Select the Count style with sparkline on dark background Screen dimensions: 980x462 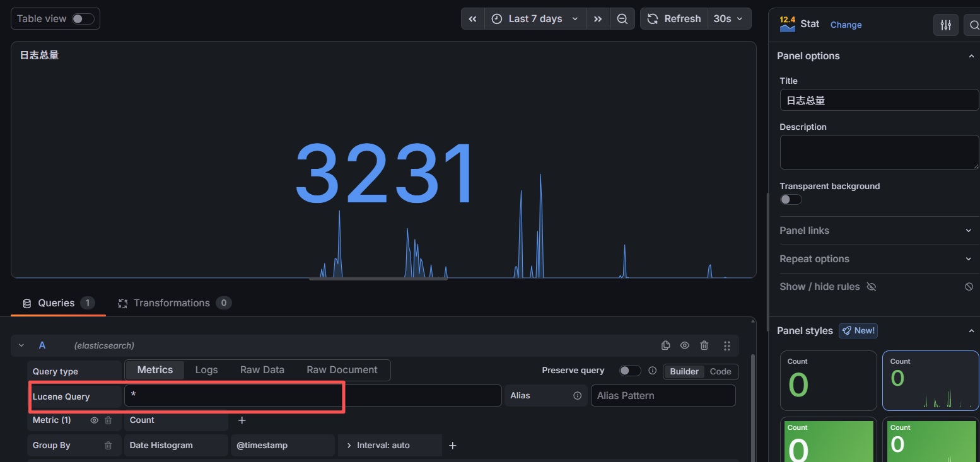[x=931, y=381]
